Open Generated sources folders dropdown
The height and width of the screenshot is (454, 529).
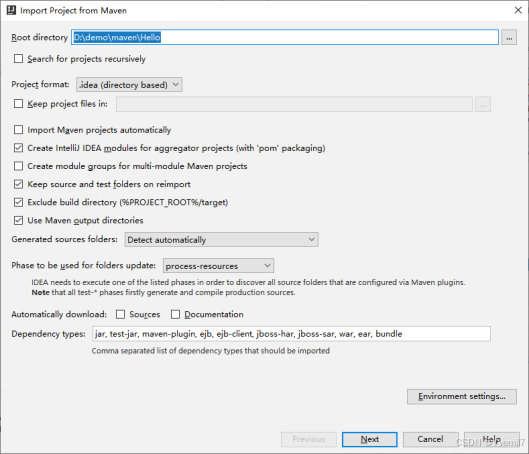221,239
